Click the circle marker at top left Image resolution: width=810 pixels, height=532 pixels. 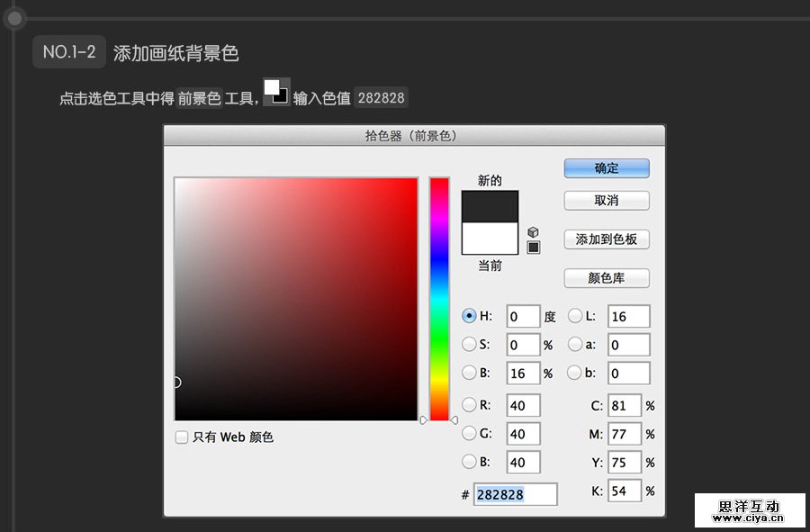(14, 18)
